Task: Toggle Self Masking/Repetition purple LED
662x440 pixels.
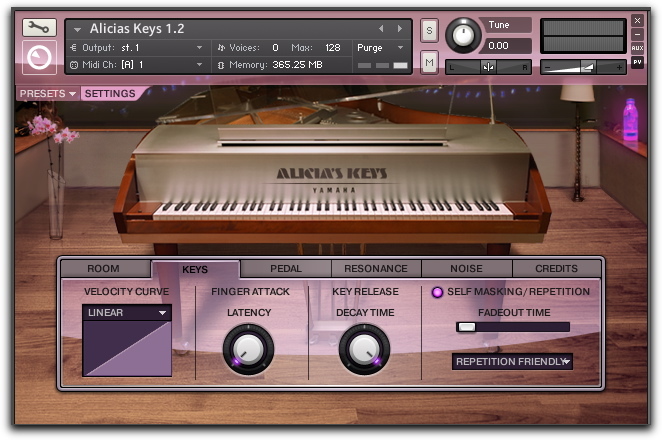Action: (x=437, y=292)
